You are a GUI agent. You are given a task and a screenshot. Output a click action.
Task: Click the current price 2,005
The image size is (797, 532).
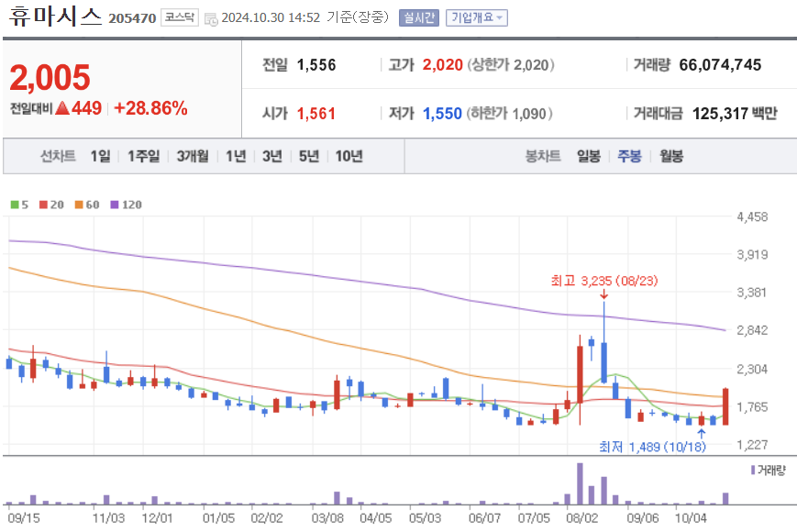[50, 78]
